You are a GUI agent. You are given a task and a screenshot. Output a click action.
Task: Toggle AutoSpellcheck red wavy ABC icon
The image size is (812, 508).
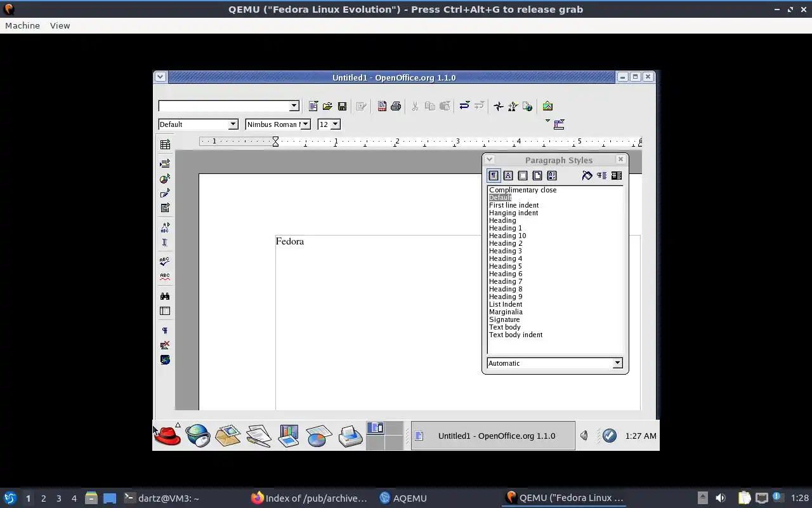point(165,276)
